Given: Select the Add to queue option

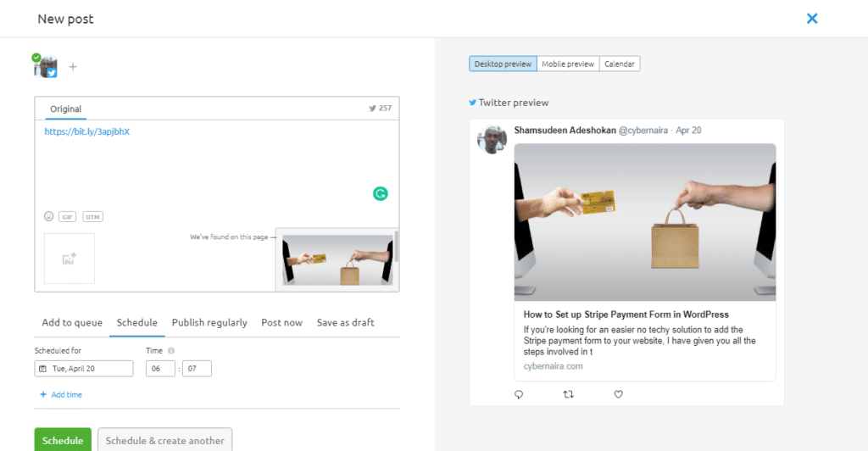Looking at the screenshot, I should [x=72, y=323].
